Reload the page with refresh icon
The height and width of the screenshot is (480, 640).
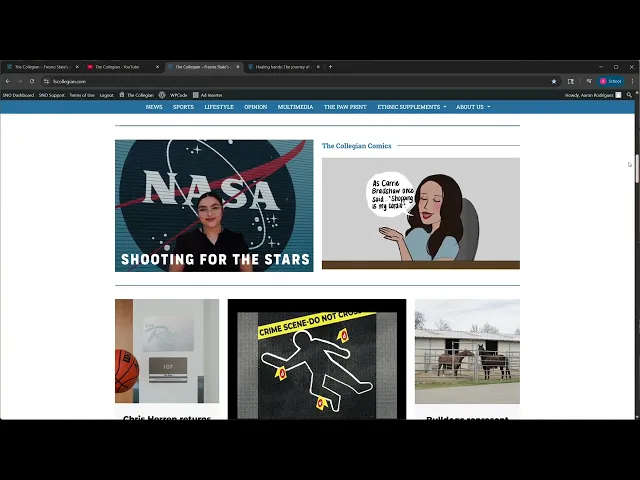32,81
